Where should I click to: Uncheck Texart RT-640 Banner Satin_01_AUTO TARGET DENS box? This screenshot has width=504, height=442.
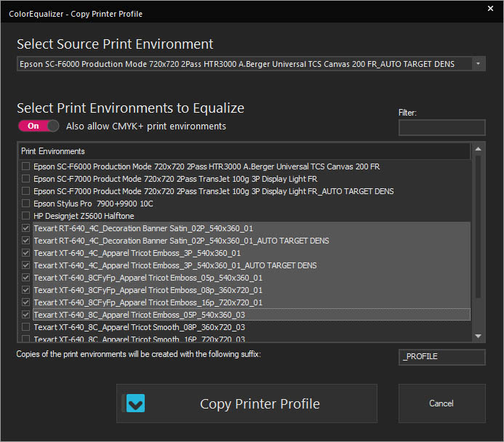(x=25, y=241)
